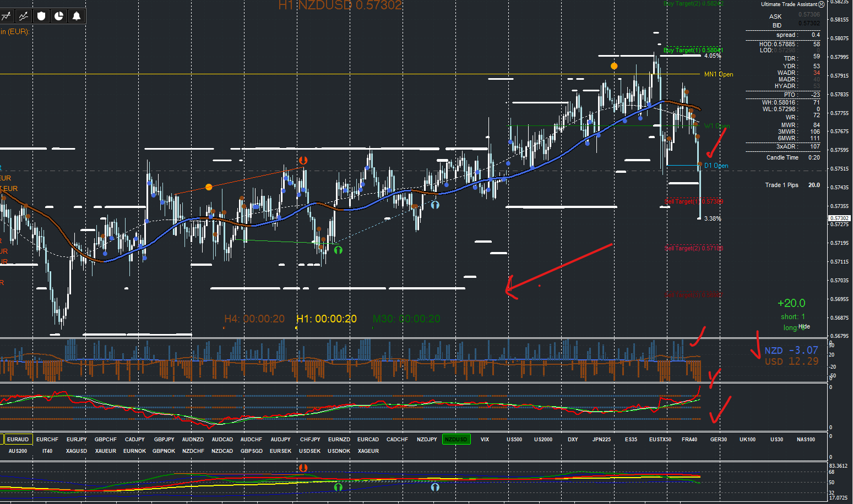The width and height of the screenshot is (853, 504).
Task: Switch chart to EURCHF symbol
Action: pos(47,439)
